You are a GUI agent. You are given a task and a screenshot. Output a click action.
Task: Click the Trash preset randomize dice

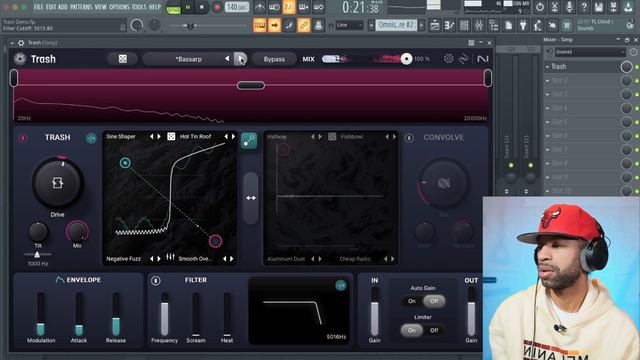(x=122, y=59)
